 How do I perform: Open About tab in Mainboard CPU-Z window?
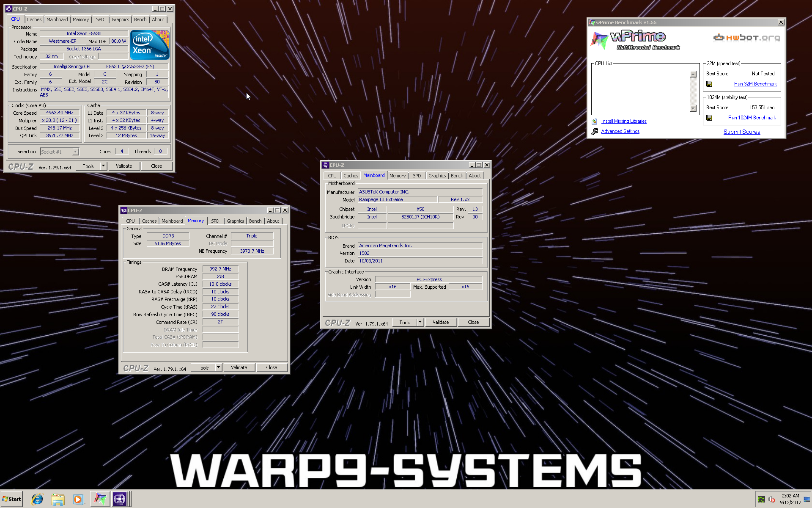(475, 176)
